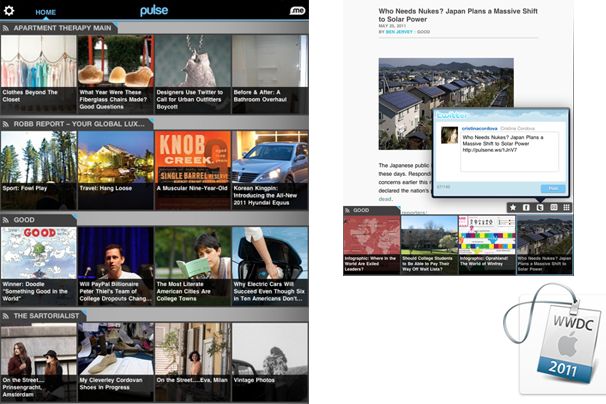Open the .me account icon
Image resolution: width=606 pixels, height=404 pixels.
click(297, 11)
